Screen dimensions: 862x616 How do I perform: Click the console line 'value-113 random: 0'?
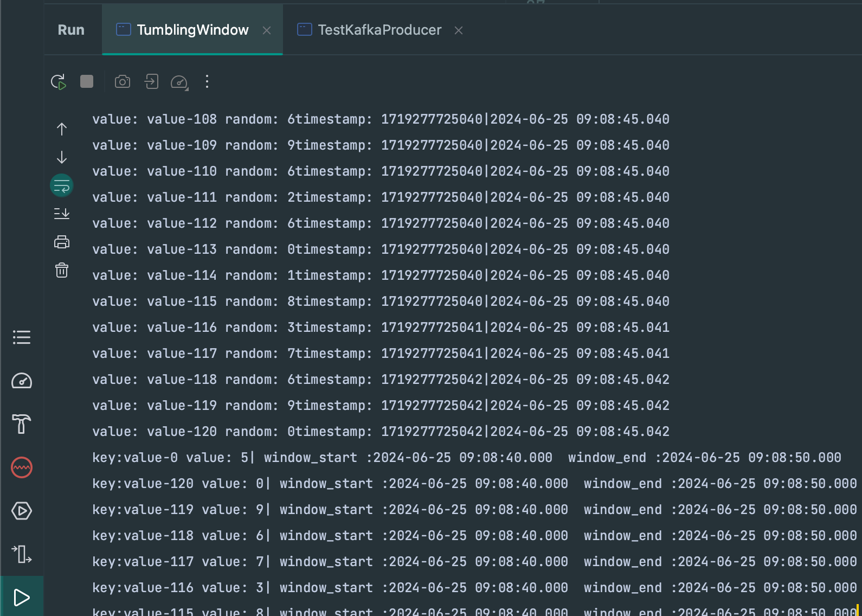coord(381,249)
